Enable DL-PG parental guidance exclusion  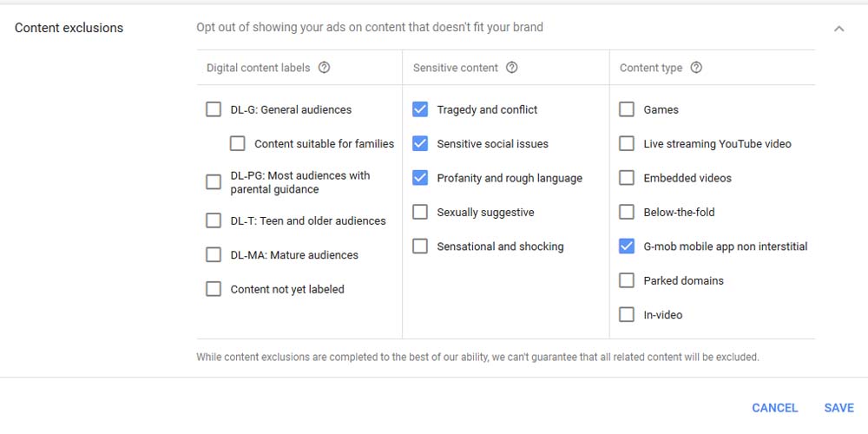[x=214, y=182]
